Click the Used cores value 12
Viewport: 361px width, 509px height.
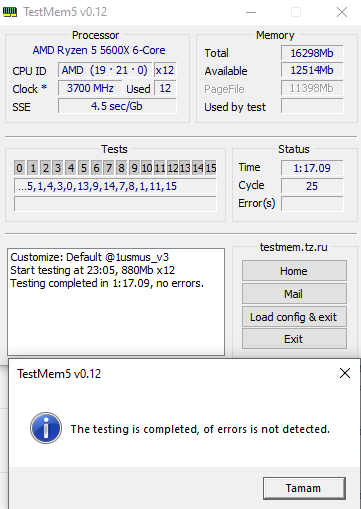165,88
